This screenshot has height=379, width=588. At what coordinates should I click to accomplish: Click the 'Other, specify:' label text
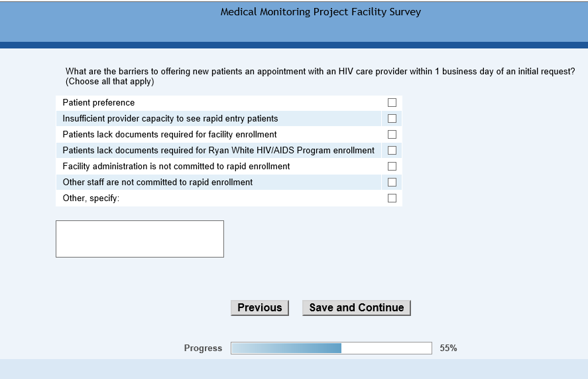[91, 198]
